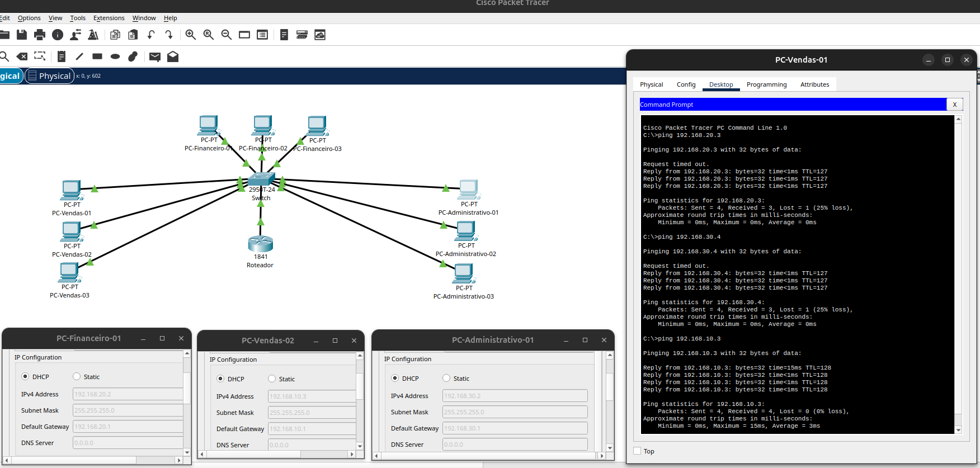Screen dimensions: 980x468
Task: Open the user profile toolbar icon
Action: pyautogui.click(x=76, y=35)
